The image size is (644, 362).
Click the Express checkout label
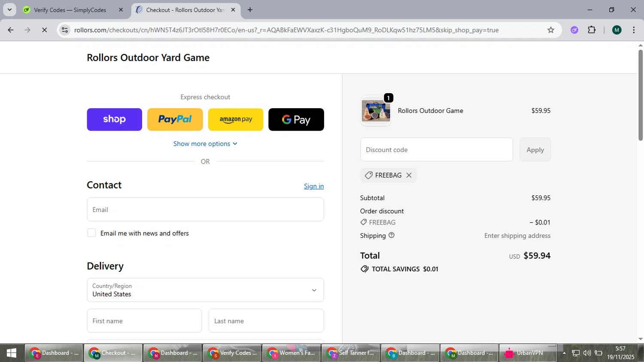(x=205, y=97)
